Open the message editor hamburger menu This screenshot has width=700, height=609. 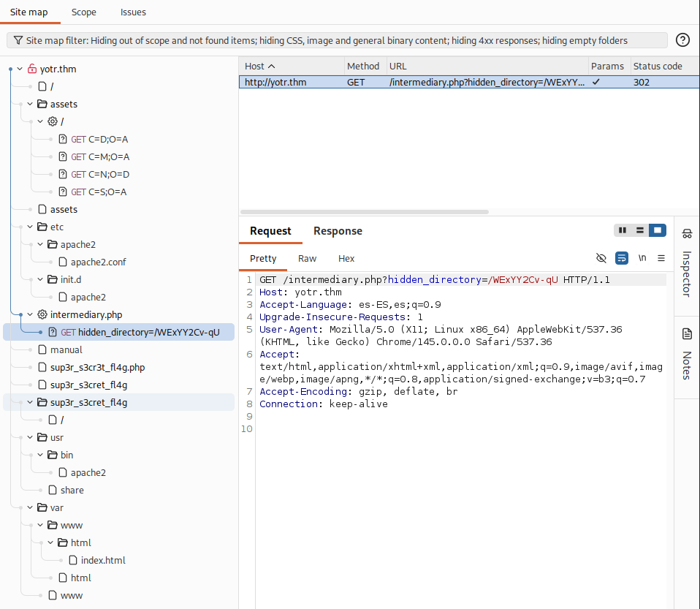click(x=661, y=258)
